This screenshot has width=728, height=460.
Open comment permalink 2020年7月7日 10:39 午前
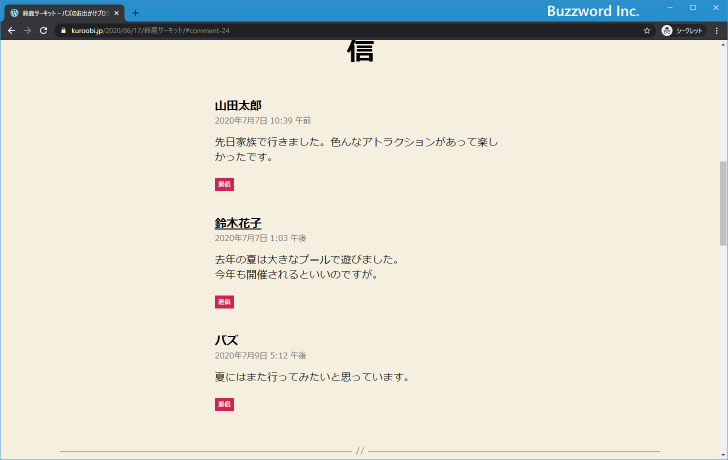(x=263, y=121)
